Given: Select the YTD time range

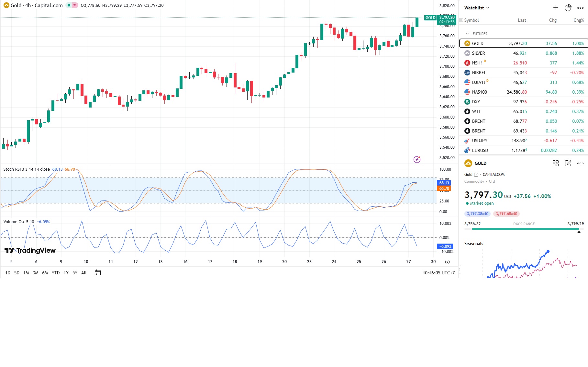Looking at the screenshot, I should tap(56, 273).
